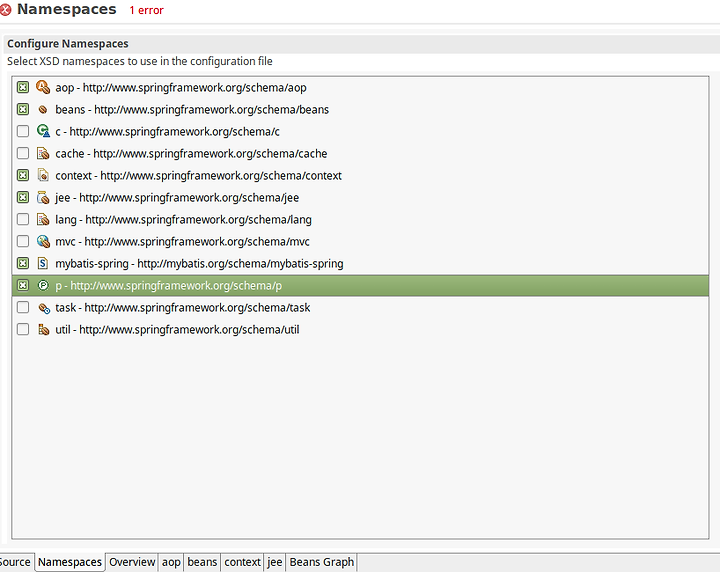The height and width of the screenshot is (572, 720).
Task: Select 'aop - http://www.springframework.org/schema/aop' row
Action: pyautogui.click(x=360, y=87)
